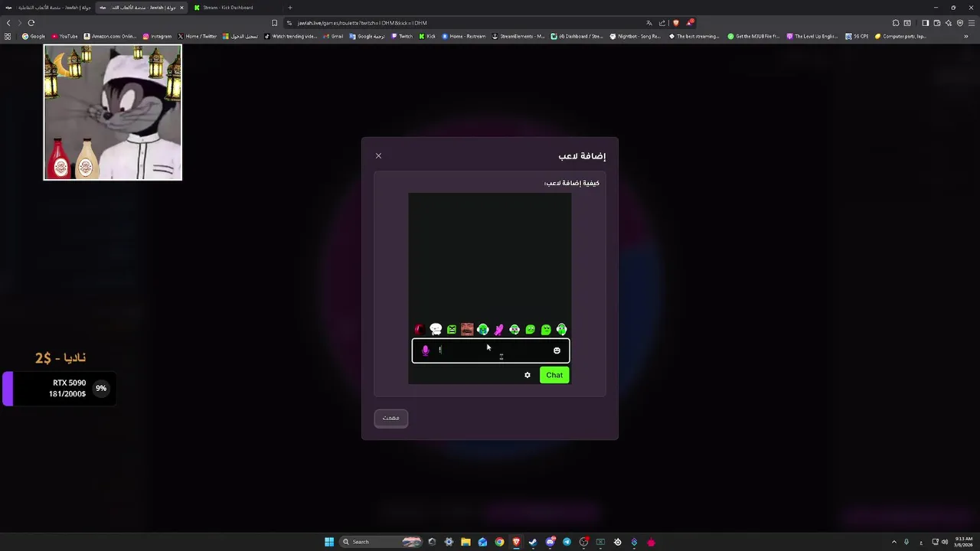The width and height of the screenshot is (980, 551).
Task: Open the Google bookmark
Action: click(34, 36)
